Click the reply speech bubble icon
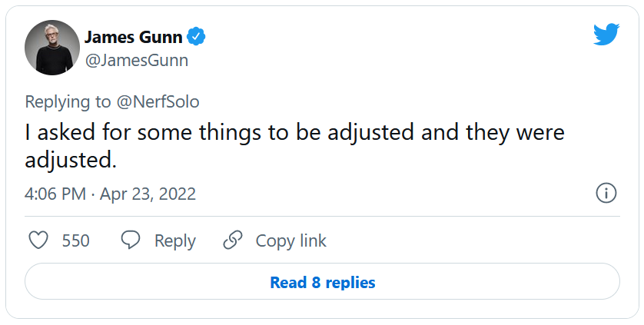The width and height of the screenshot is (644, 325). [131, 240]
